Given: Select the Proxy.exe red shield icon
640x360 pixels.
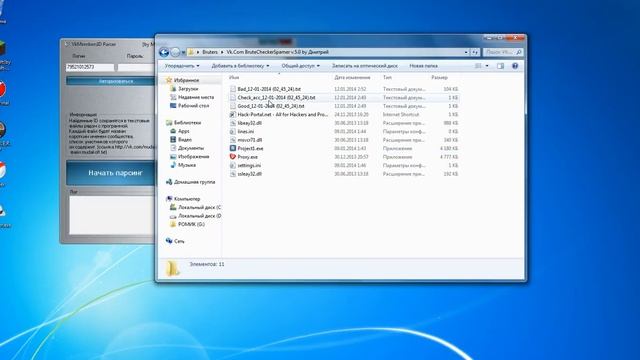Looking at the screenshot, I should point(233,157).
